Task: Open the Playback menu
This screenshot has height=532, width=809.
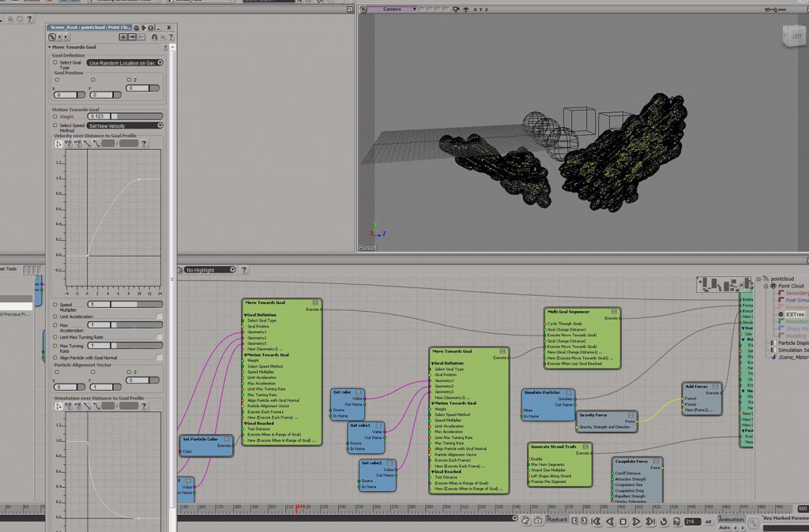Action: coord(557,520)
